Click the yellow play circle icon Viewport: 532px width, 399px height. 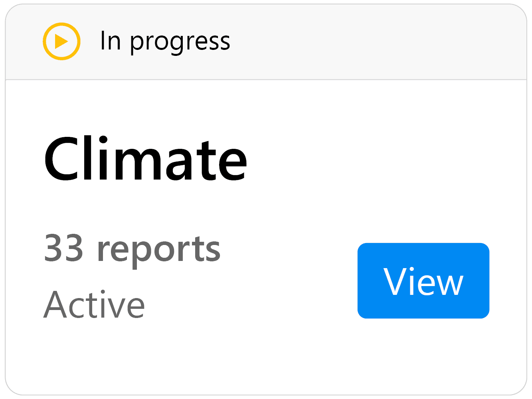click(x=61, y=41)
